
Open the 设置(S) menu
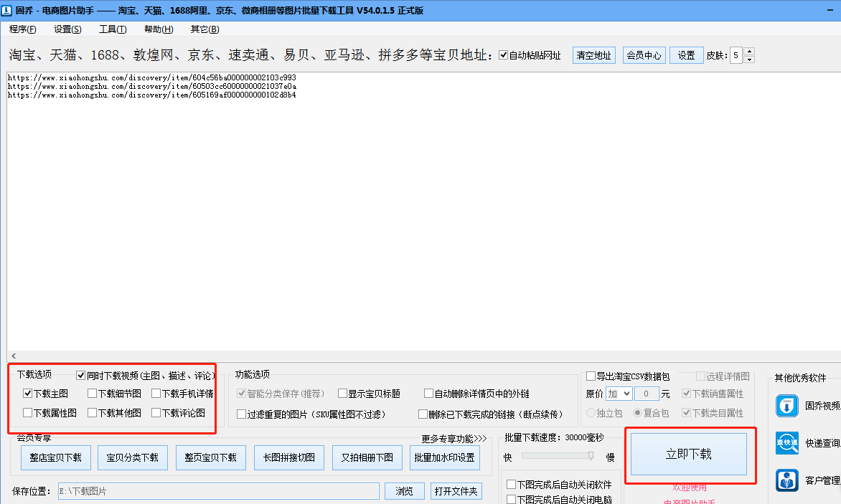(67, 29)
